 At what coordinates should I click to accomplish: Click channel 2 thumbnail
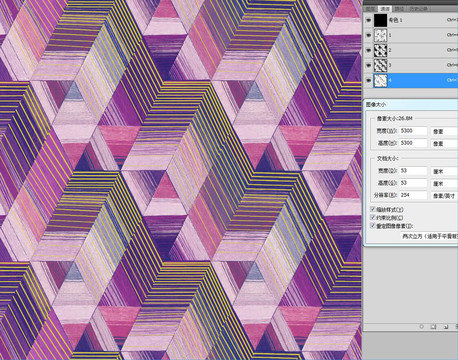point(380,50)
